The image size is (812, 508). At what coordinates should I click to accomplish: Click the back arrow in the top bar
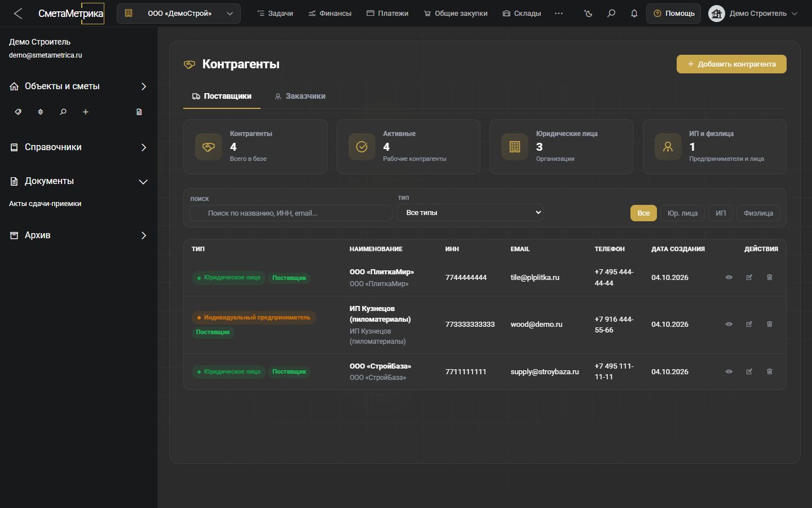pos(18,14)
